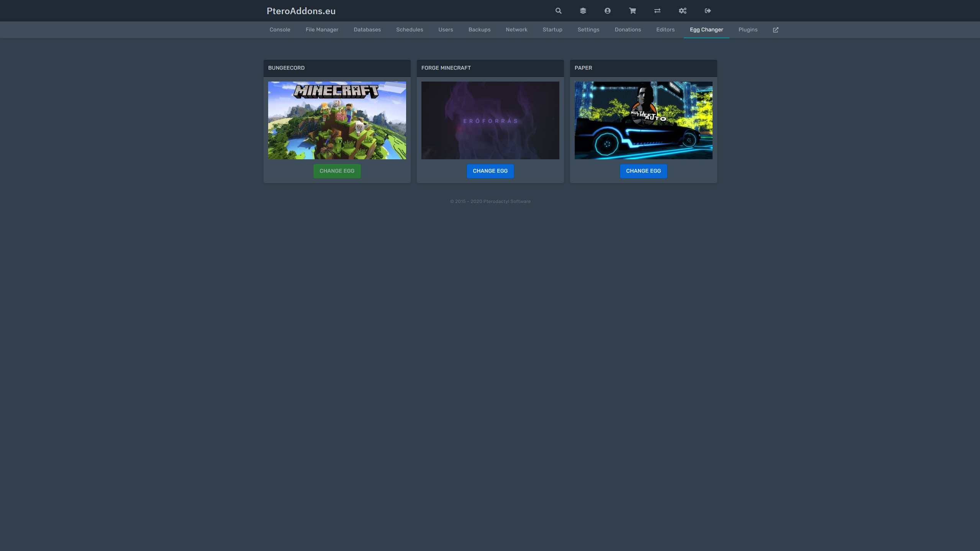Open the Plugins tab
This screenshot has height=551, width=980.
click(748, 30)
